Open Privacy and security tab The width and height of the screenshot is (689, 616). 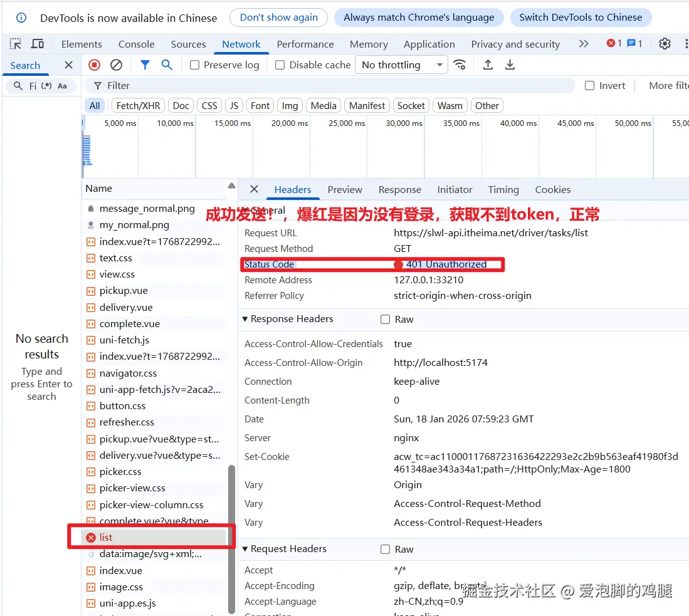point(515,44)
